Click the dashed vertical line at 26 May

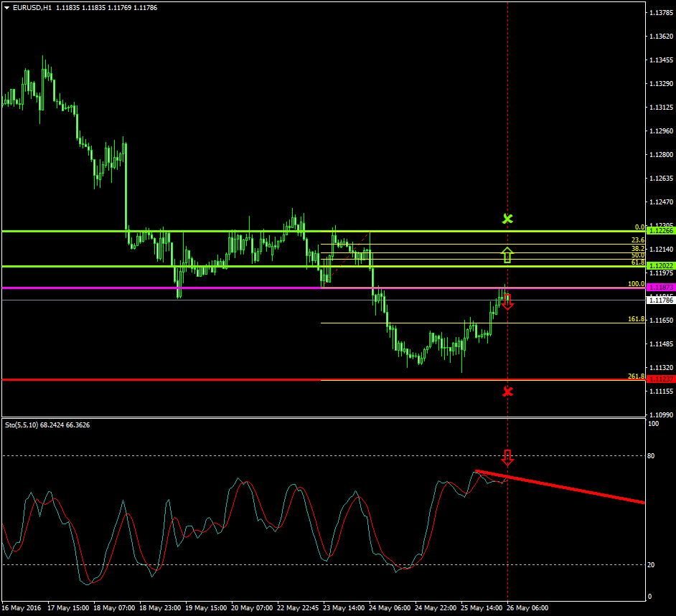tap(508, 143)
